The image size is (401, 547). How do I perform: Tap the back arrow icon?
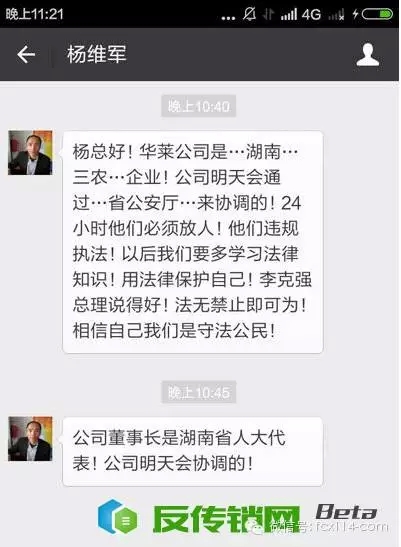[26, 55]
